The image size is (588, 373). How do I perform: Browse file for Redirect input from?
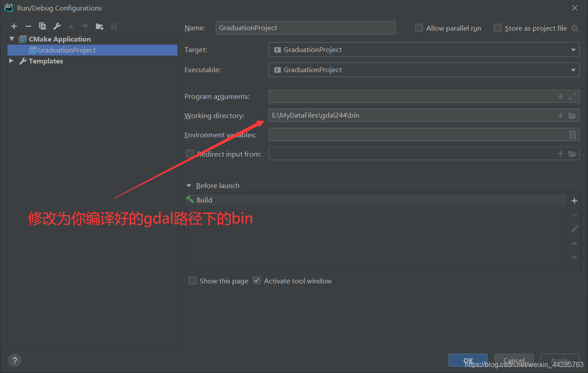pos(572,153)
